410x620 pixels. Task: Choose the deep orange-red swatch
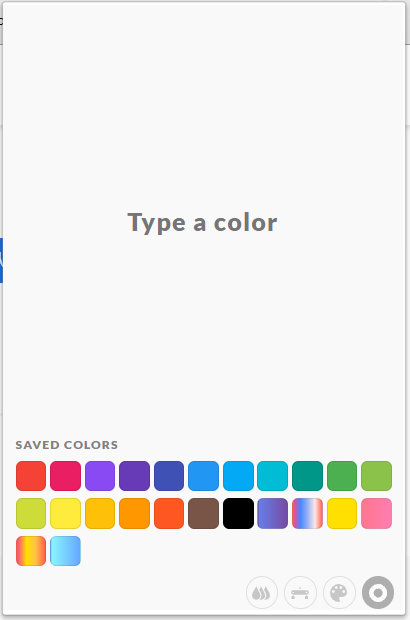point(169,513)
